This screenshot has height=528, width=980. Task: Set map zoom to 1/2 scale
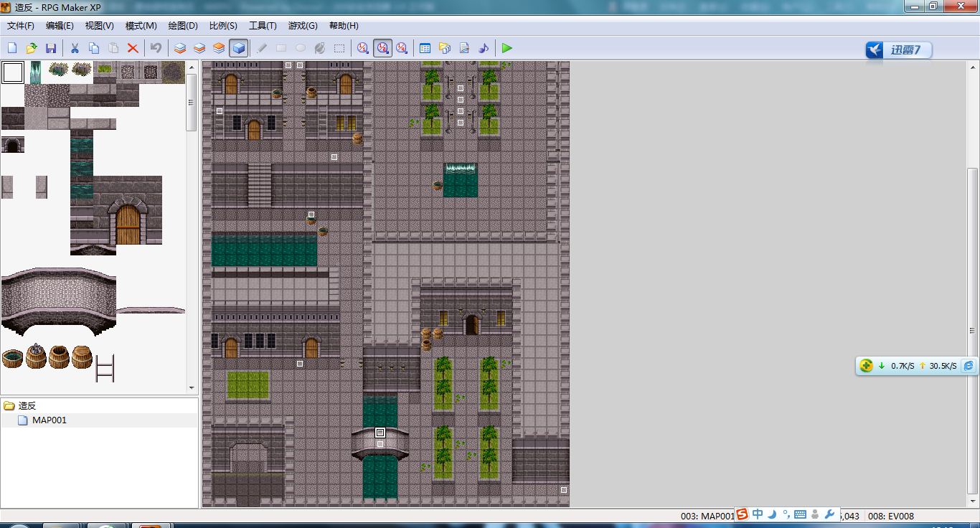coord(382,48)
